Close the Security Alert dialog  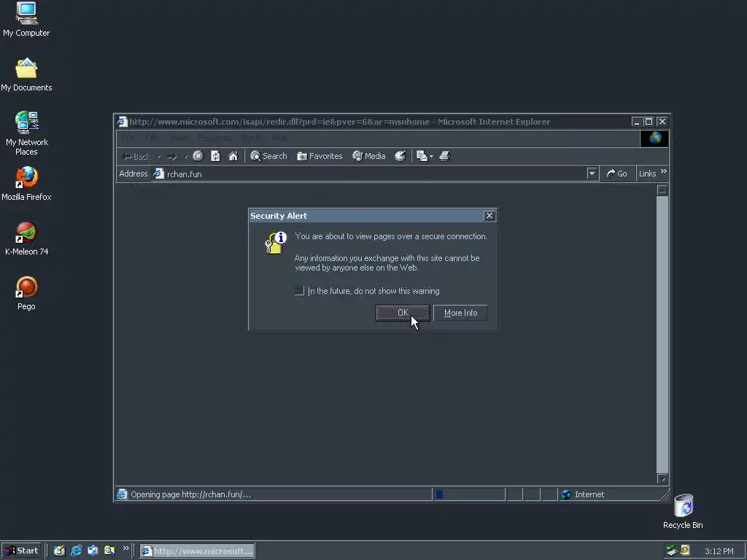point(489,216)
